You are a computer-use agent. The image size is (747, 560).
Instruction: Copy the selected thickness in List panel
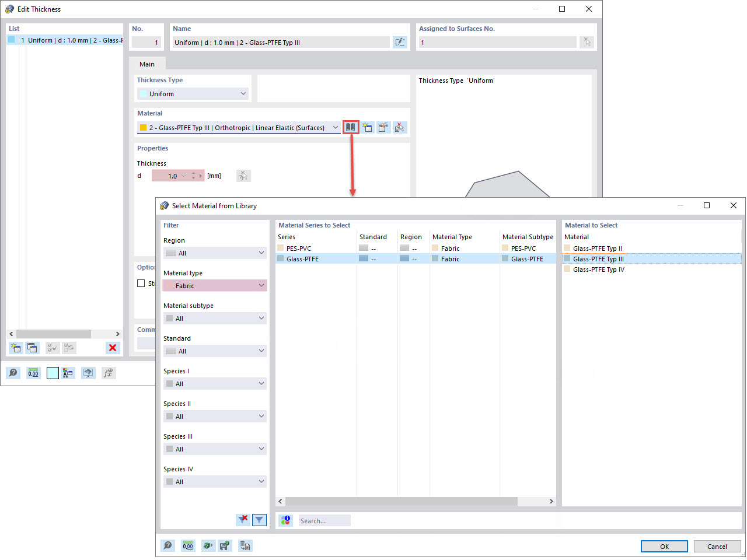pos(32,348)
